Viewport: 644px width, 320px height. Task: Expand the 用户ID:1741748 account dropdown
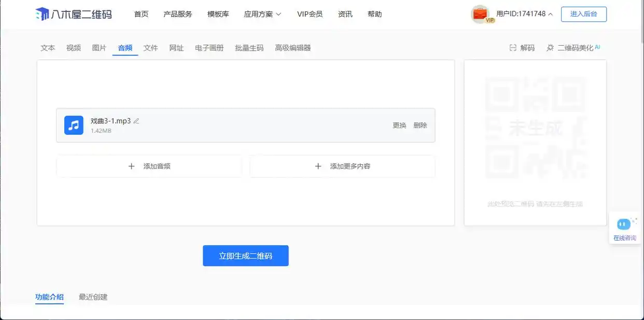pyautogui.click(x=524, y=14)
